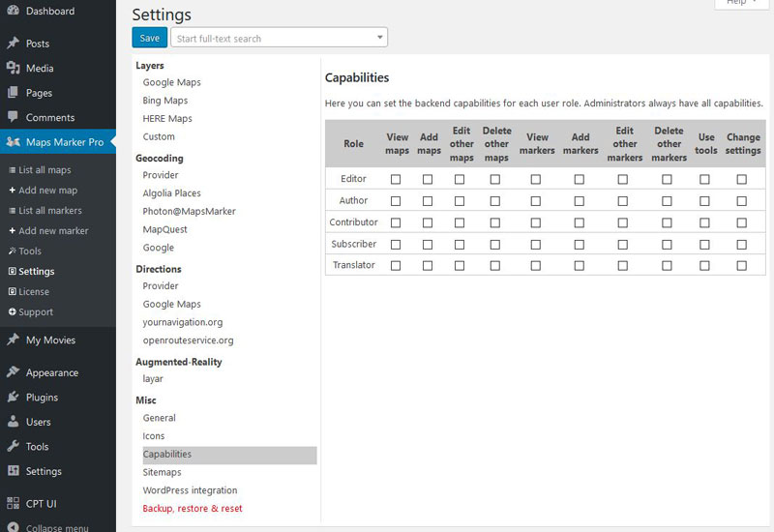Tick Change settings for Translator role
The height and width of the screenshot is (532, 774).
coord(741,265)
